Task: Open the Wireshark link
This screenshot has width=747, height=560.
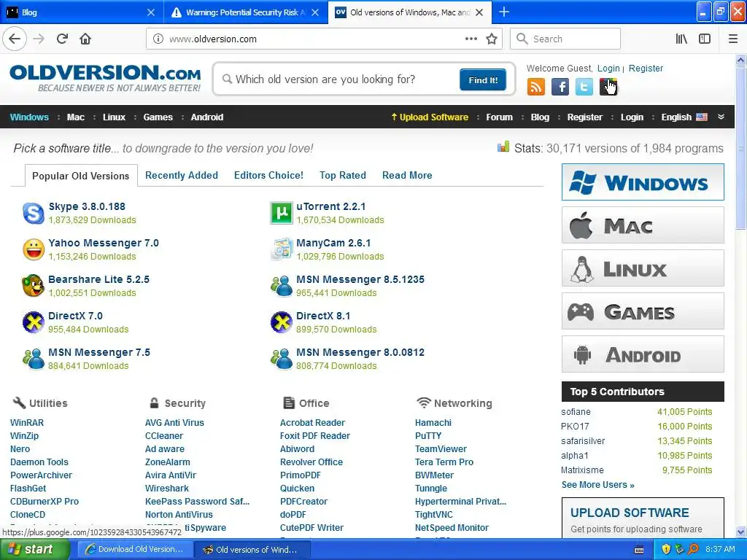Action: [167, 488]
